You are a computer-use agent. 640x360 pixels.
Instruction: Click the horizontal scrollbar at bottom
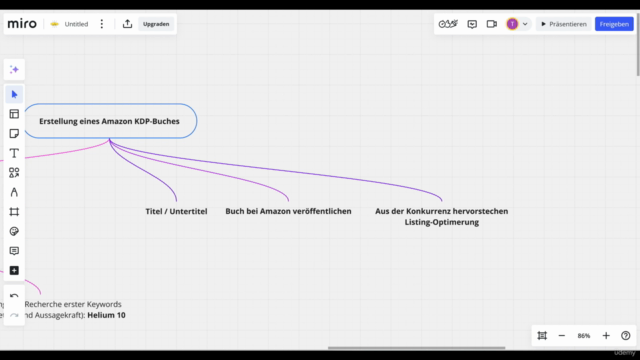point(416,348)
